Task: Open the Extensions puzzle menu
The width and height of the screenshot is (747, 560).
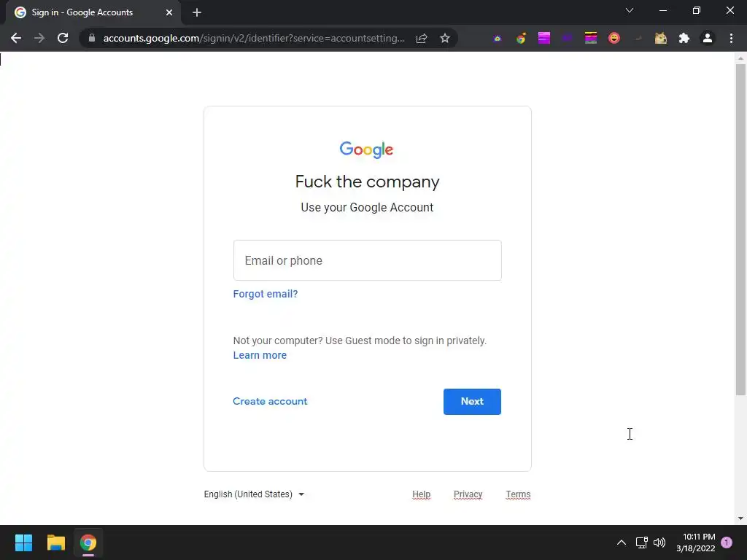Action: click(x=684, y=38)
